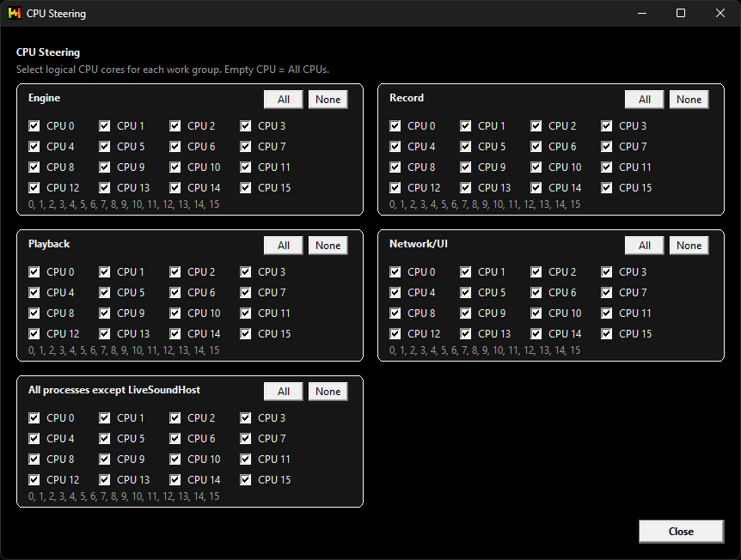Click the All button in the Engine group

pyautogui.click(x=284, y=100)
